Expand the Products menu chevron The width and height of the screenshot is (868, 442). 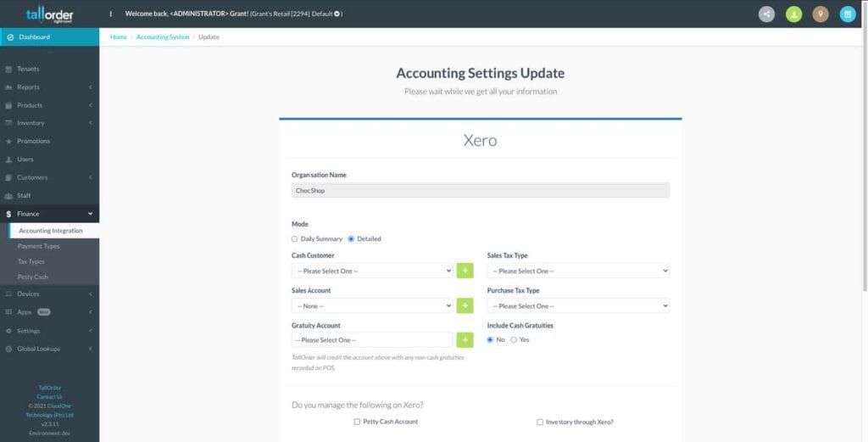[90, 105]
